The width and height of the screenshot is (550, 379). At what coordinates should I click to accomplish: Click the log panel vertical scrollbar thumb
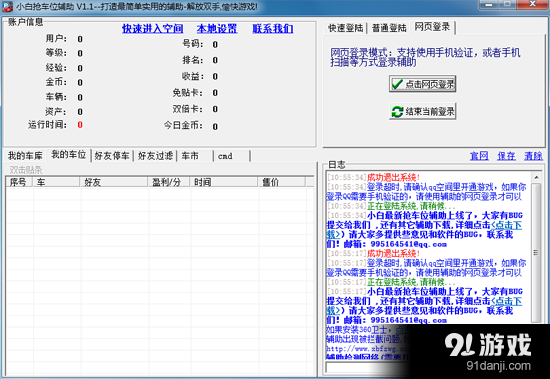pos(536,252)
